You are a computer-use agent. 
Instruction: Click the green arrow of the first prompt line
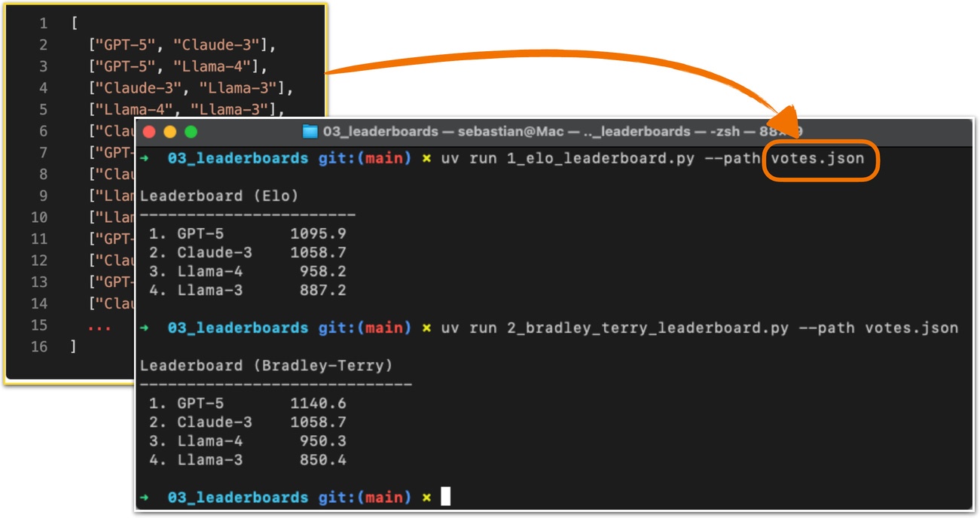[145, 159]
